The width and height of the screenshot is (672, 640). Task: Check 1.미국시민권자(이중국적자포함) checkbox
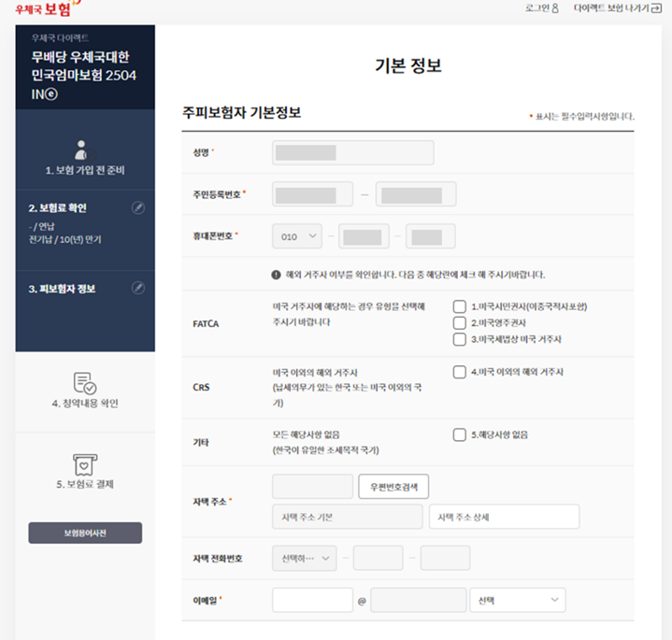click(460, 306)
